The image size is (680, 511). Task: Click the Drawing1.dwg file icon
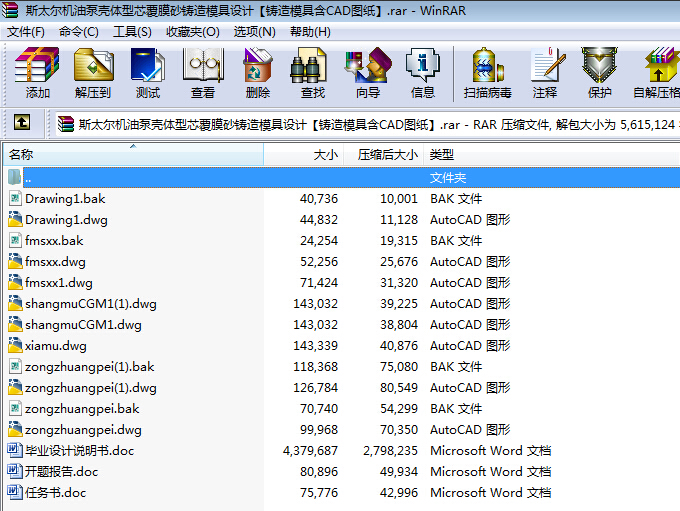(x=15, y=219)
